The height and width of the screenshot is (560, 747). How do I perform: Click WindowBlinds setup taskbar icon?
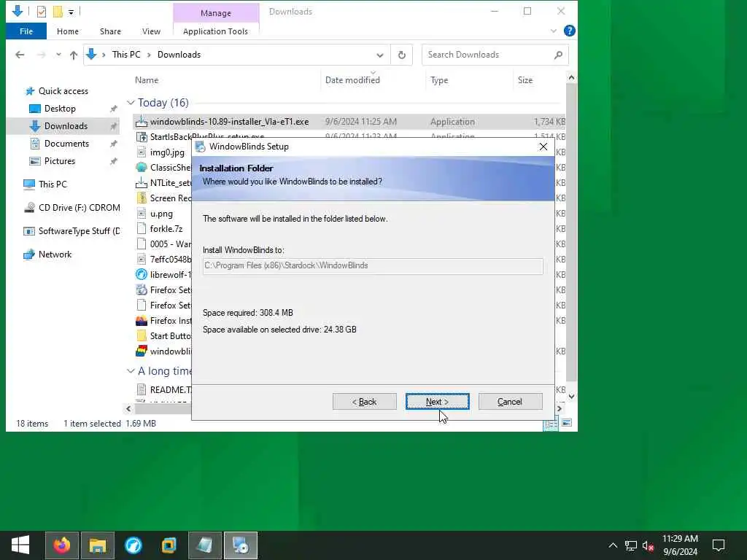pyautogui.click(x=241, y=545)
